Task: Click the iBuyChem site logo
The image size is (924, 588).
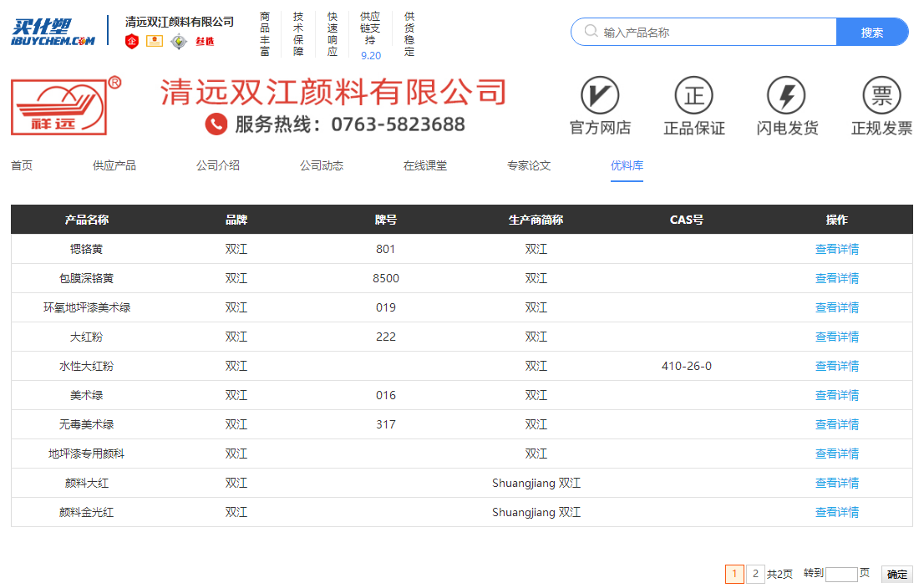Action: 53,32
